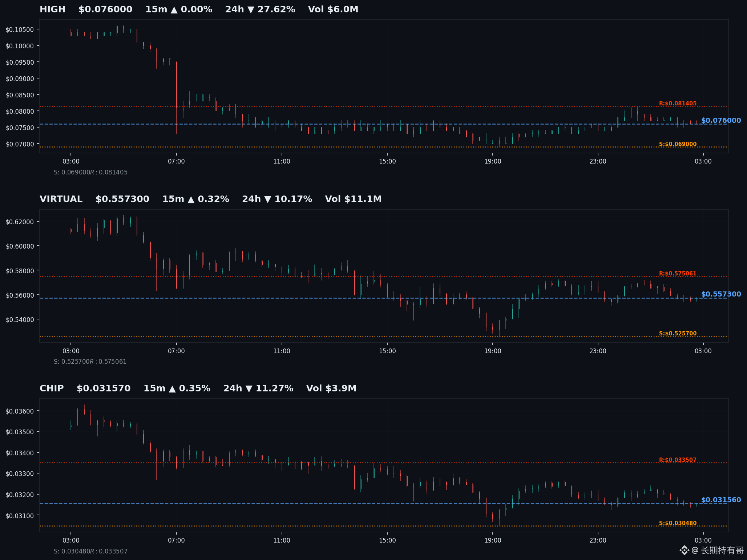The image size is (747, 560).
Task: Select the 11:00 time label under HIGH chart
Action: tap(282, 161)
